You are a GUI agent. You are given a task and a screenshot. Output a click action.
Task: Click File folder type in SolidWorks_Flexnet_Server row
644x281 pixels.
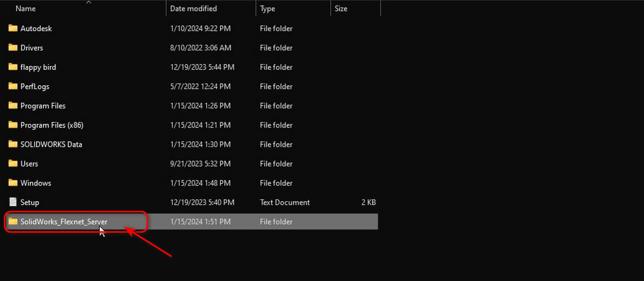[276, 221]
